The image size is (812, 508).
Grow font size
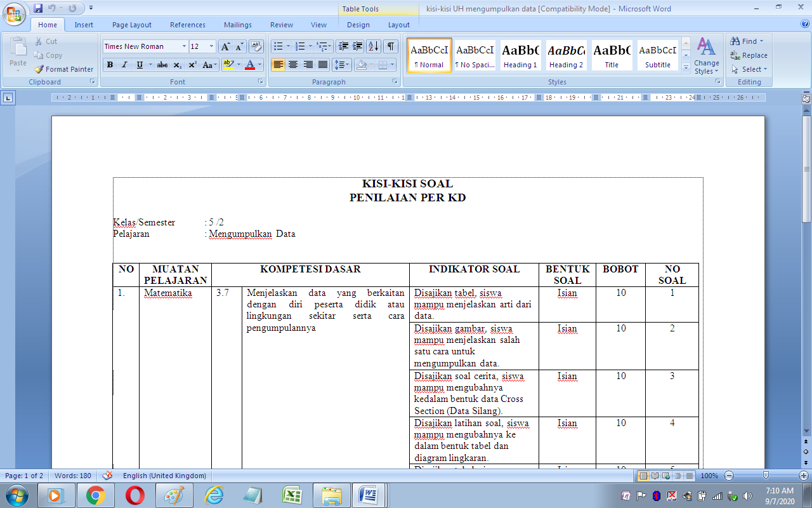[x=225, y=46]
